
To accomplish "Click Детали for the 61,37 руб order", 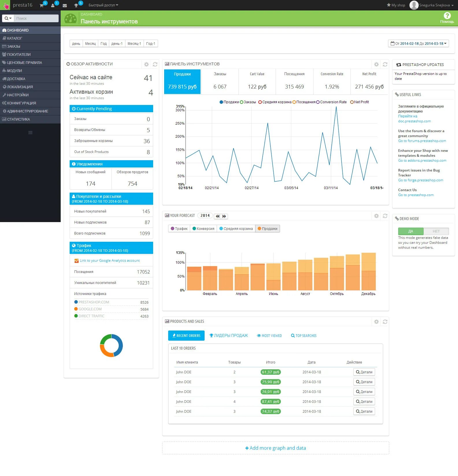I will coord(364,372).
